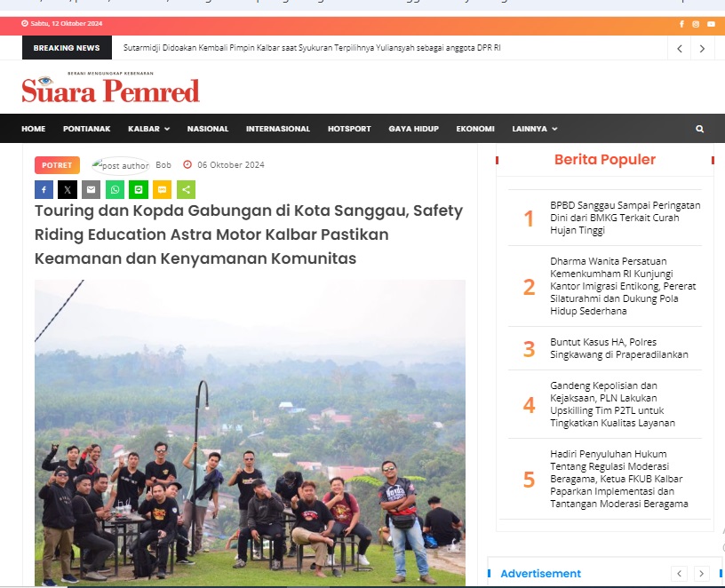Click the Suara Pemred logo
The image size is (725, 588).
110,87
